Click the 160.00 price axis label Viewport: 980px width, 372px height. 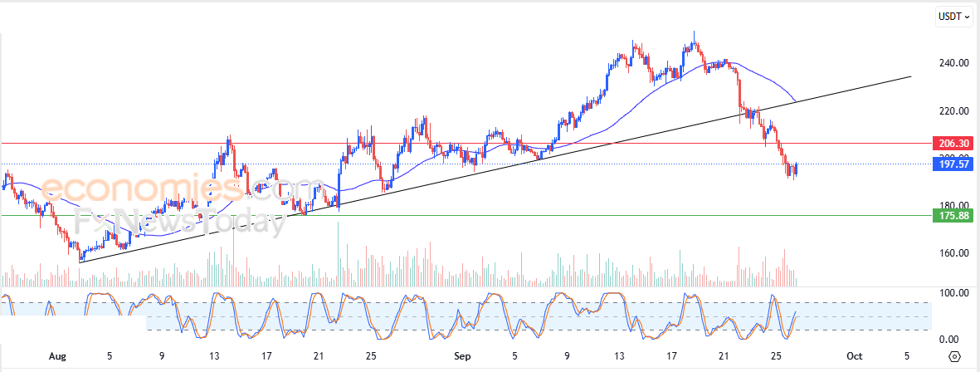click(x=954, y=253)
